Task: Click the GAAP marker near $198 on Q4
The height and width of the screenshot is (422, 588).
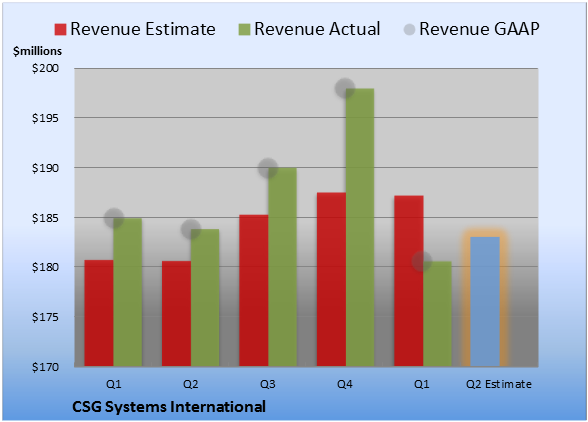Action: [345, 89]
